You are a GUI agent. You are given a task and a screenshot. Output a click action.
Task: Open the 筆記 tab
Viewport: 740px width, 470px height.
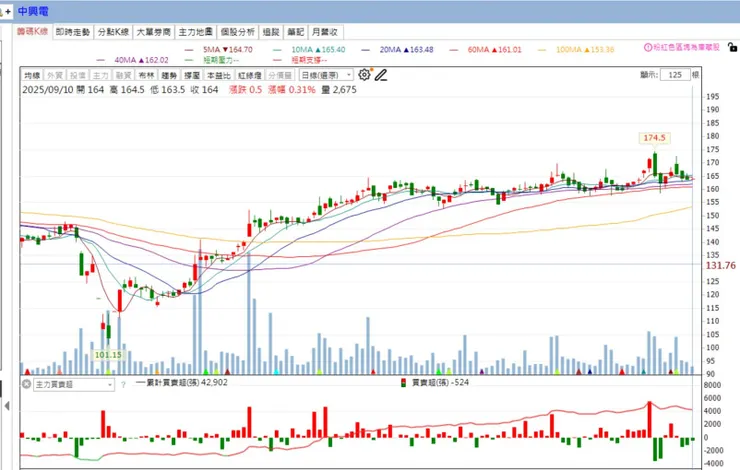pyautogui.click(x=295, y=32)
